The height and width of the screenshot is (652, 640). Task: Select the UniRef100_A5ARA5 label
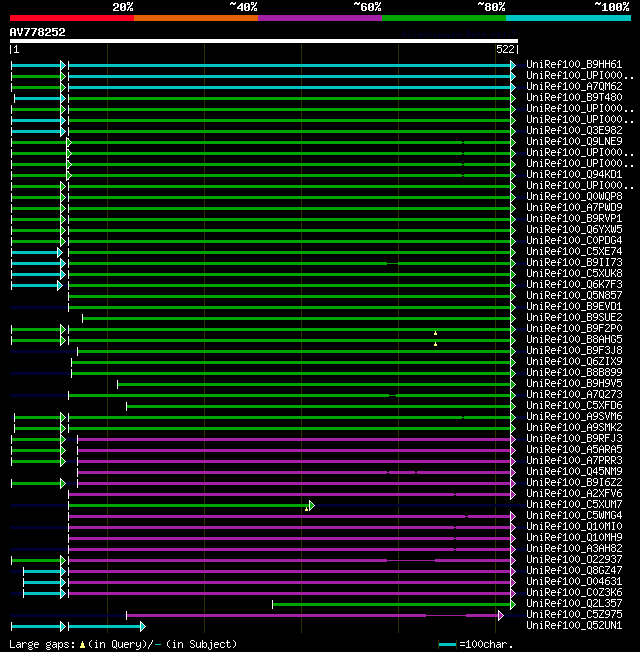pyautogui.click(x=574, y=449)
